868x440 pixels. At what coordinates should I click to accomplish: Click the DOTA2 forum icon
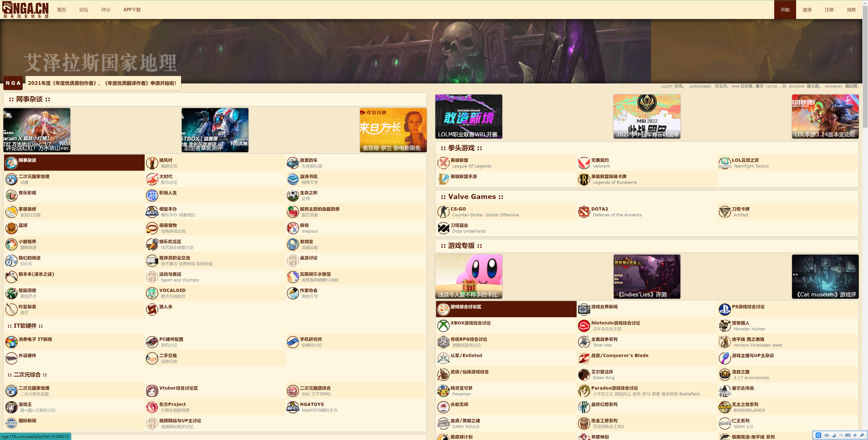point(584,212)
